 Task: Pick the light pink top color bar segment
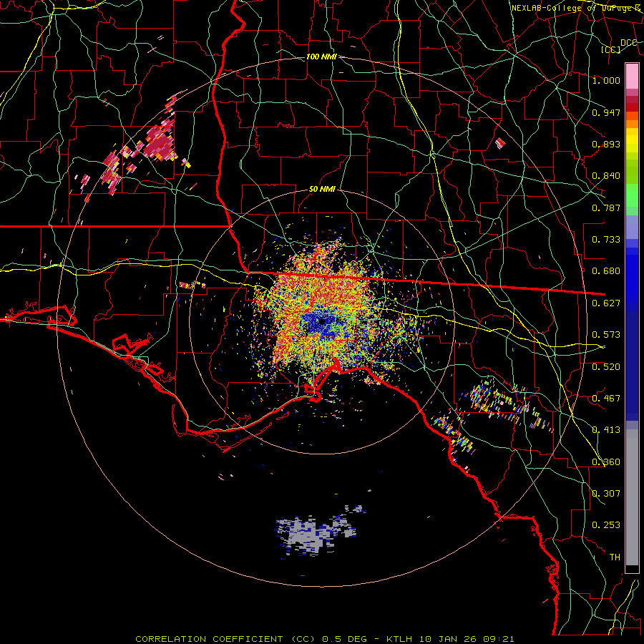pos(632,76)
